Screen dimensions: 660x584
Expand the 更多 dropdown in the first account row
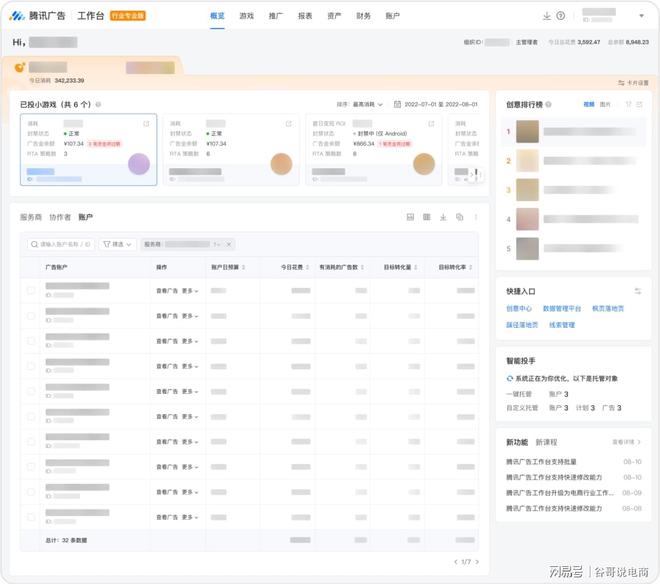click(190, 290)
